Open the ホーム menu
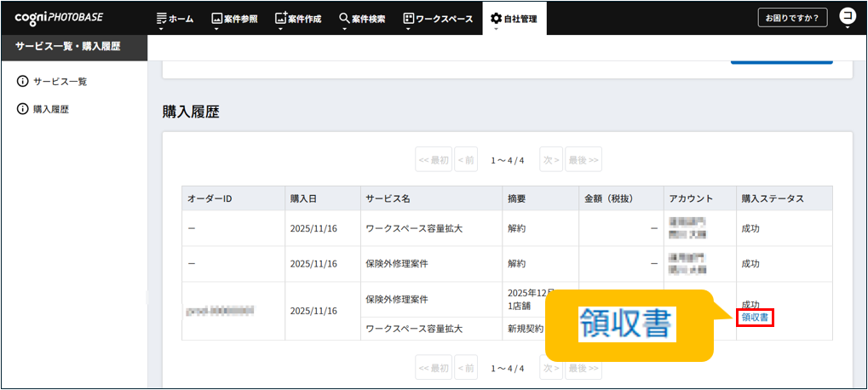Screen dimensions: 868x390 (x=175, y=18)
